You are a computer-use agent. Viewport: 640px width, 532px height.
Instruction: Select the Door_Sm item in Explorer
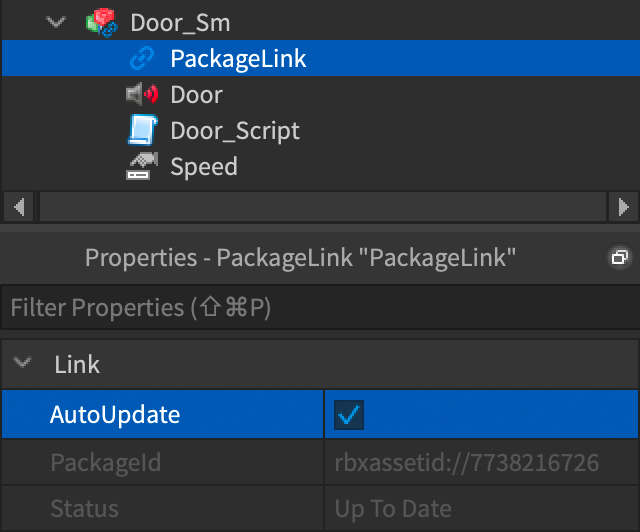click(x=180, y=23)
